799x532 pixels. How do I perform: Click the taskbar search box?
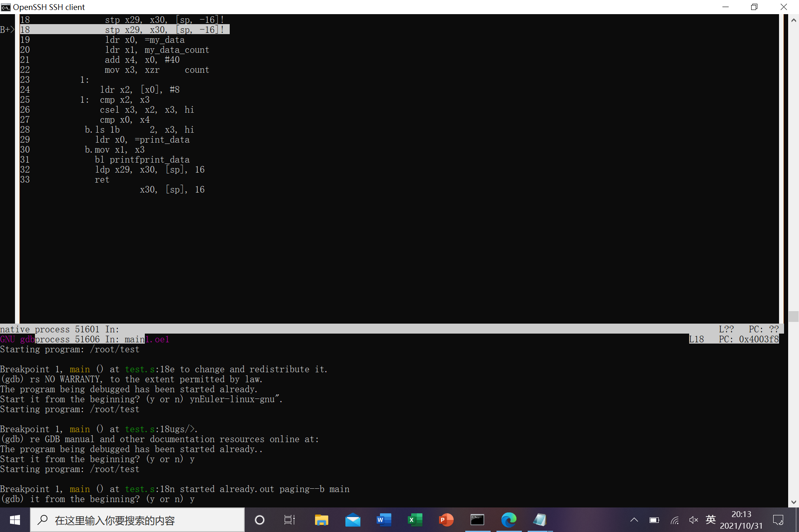point(137,520)
